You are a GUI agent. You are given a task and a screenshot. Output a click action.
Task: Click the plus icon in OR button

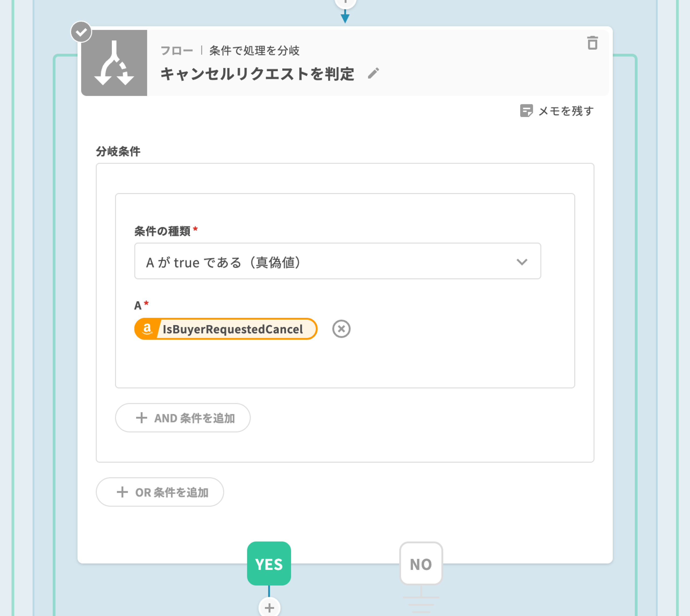pyautogui.click(x=122, y=492)
